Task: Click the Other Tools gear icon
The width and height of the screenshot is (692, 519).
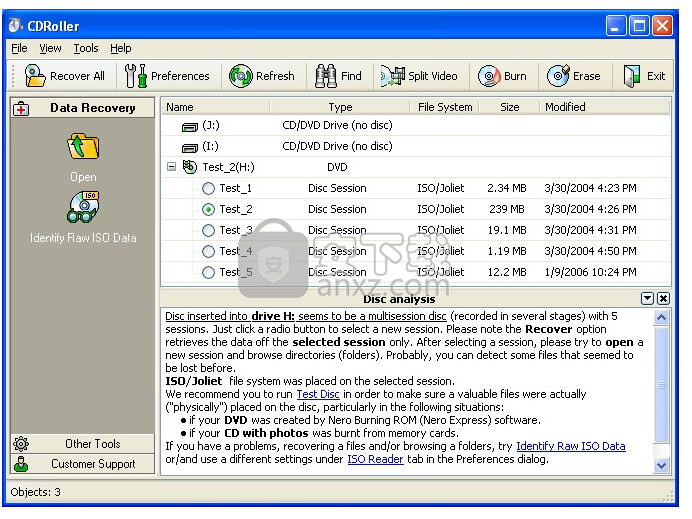Action: click(21, 444)
